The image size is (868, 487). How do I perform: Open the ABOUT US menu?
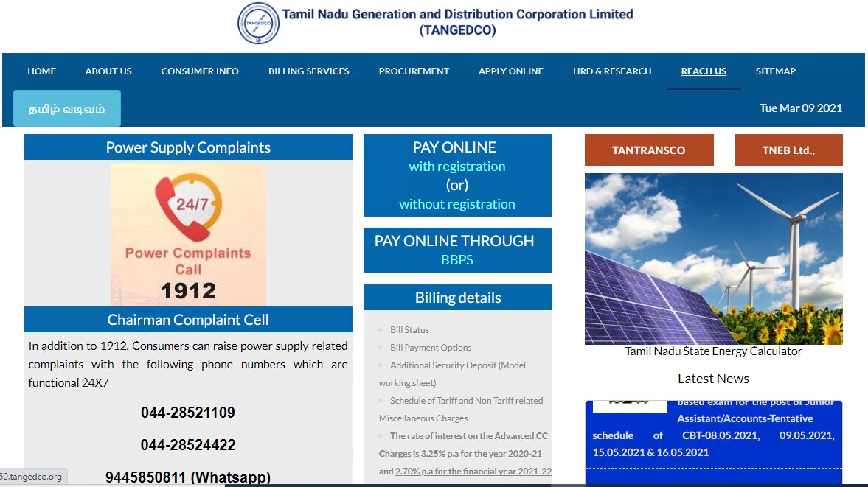108,71
